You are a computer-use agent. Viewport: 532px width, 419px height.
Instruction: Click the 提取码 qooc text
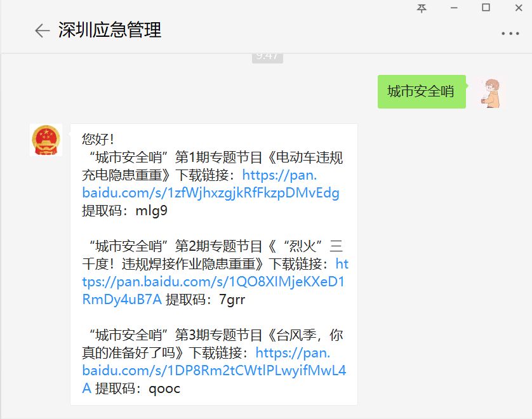coord(137,389)
